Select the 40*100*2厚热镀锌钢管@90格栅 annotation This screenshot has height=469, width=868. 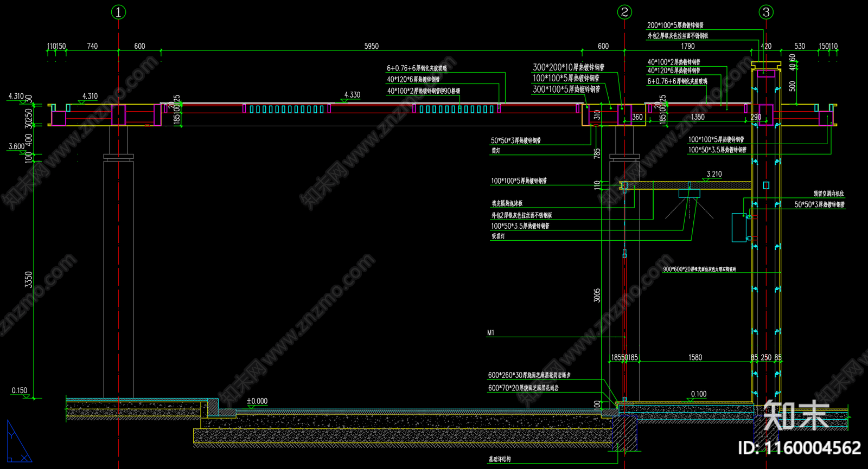tap(424, 91)
